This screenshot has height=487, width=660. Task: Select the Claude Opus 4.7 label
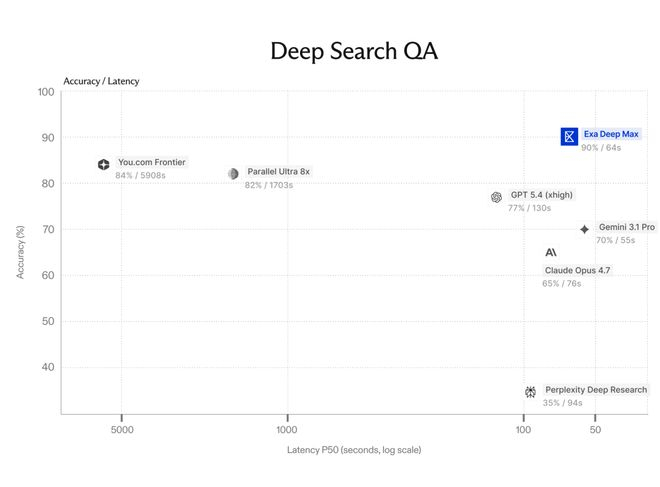(577, 270)
